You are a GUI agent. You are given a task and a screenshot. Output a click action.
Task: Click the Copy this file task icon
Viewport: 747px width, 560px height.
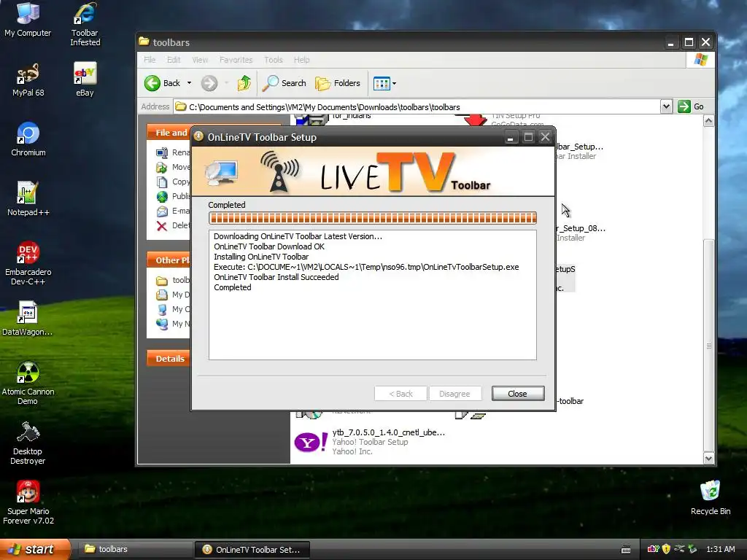click(162, 182)
